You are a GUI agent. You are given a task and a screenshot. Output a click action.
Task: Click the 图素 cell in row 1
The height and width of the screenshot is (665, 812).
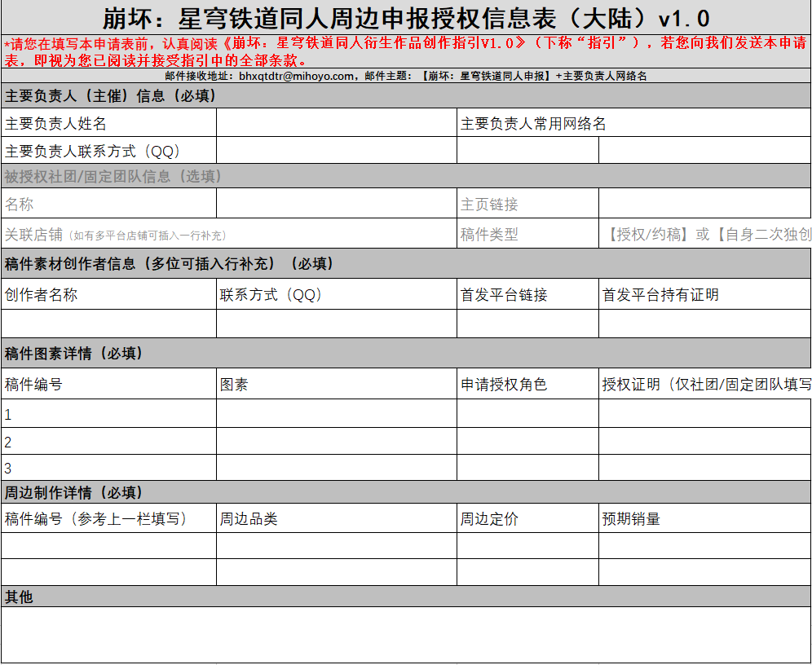[337, 413]
